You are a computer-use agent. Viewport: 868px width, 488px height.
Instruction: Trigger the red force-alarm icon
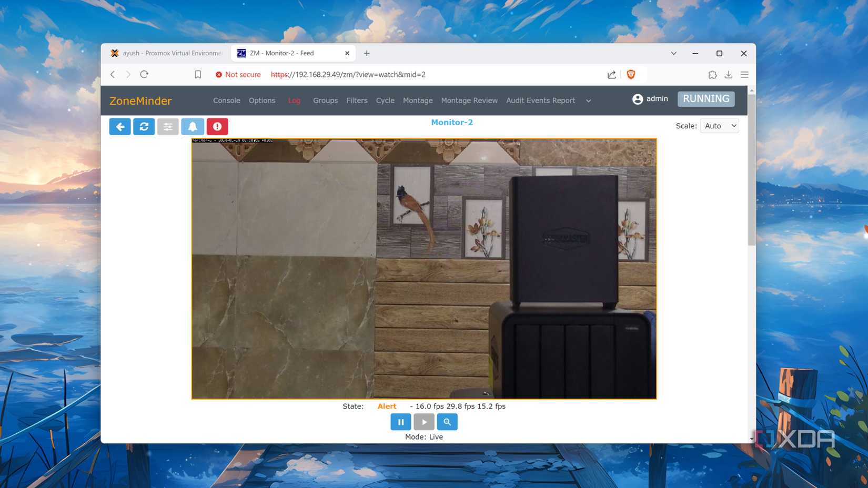click(x=217, y=126)
